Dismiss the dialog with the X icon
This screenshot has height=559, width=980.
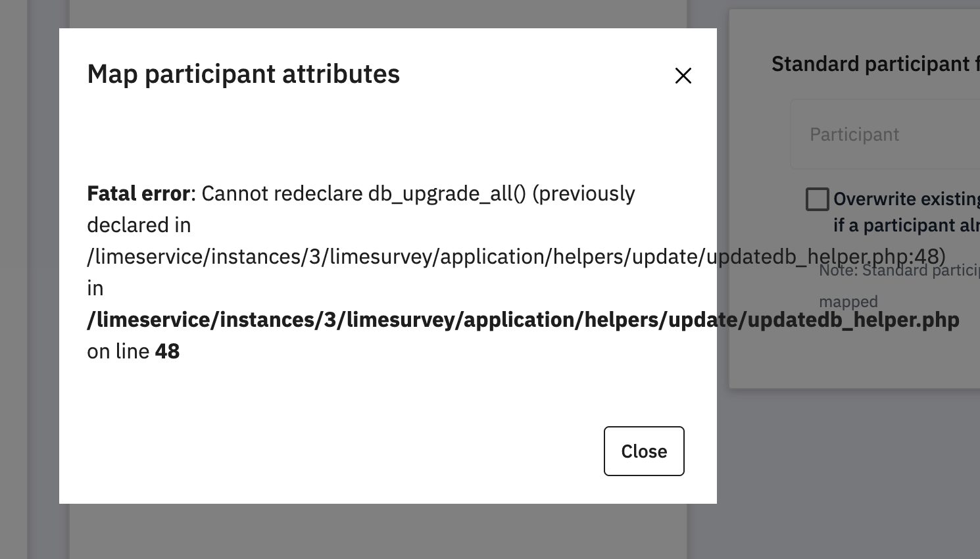click(x=683, y=76)
